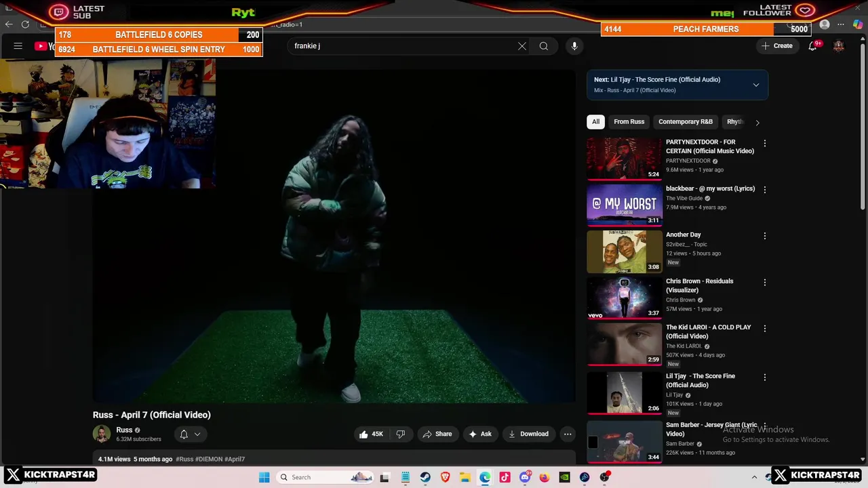The image size is (868, 488).
Task: Open the YouTube notifications bell
Action: click(x=812, y=46)
